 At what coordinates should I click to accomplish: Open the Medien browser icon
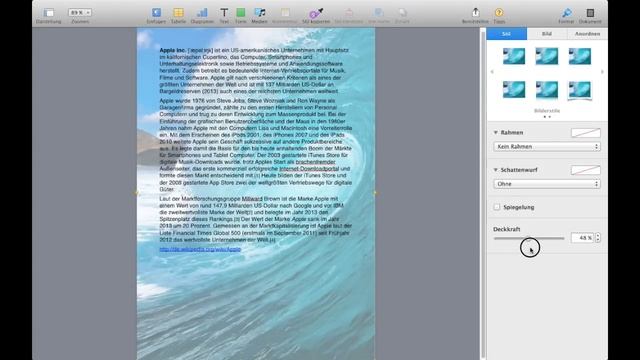pyautogui.click(x=260, y=13)
